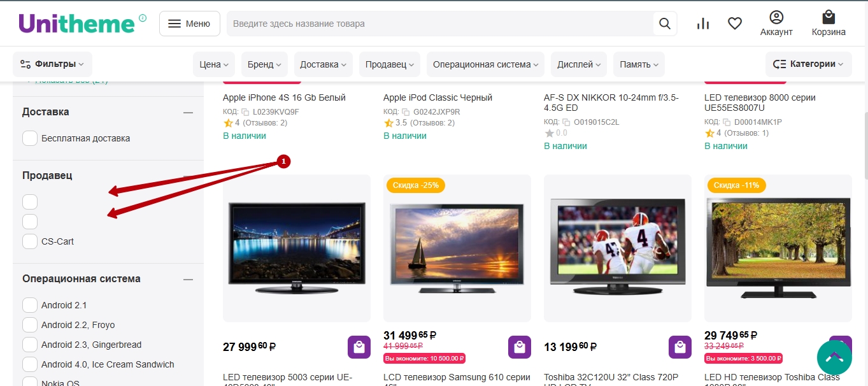The image size is (868, 386).
Task: Expand the Цена filter dropdown
Action: 214,64
